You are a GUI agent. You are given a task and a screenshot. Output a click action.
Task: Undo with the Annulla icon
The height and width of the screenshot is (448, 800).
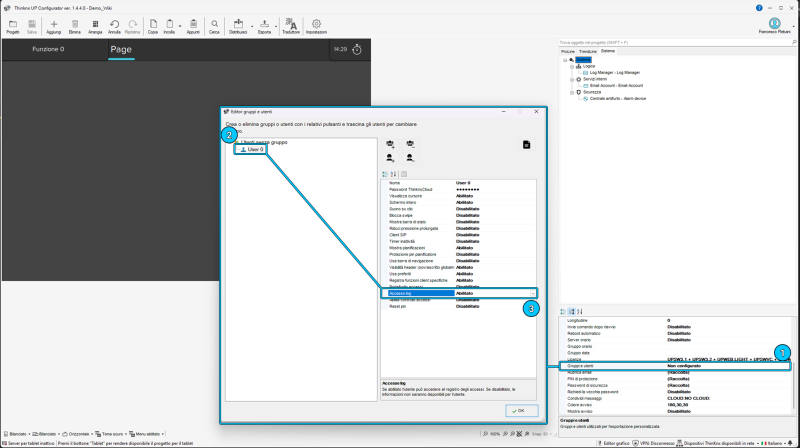pos(114,24)
